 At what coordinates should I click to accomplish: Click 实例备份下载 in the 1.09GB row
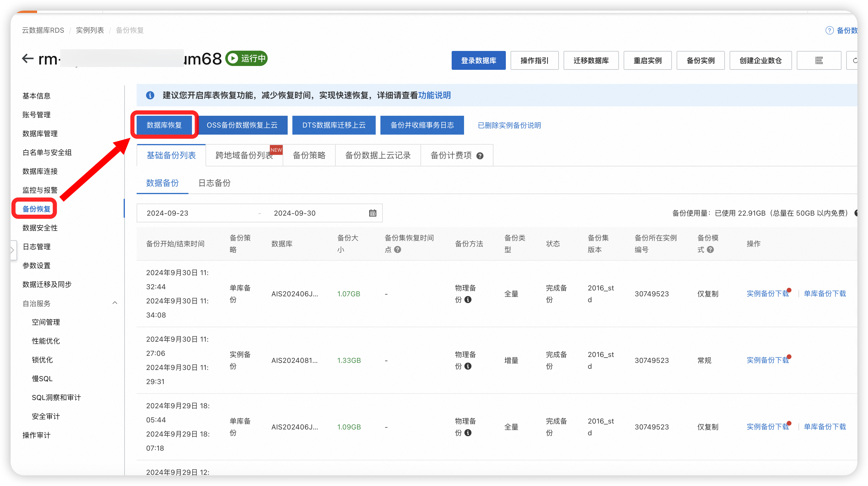[768, 427]
